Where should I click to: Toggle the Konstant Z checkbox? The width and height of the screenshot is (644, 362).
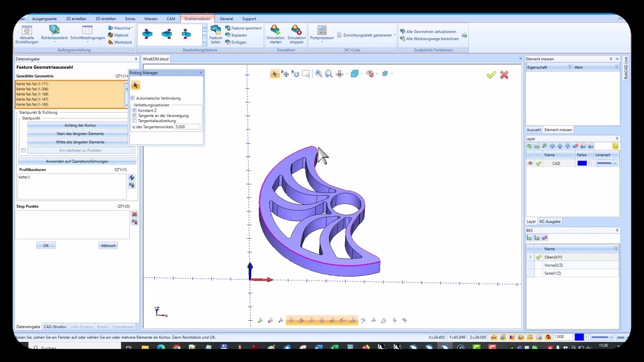134,110
